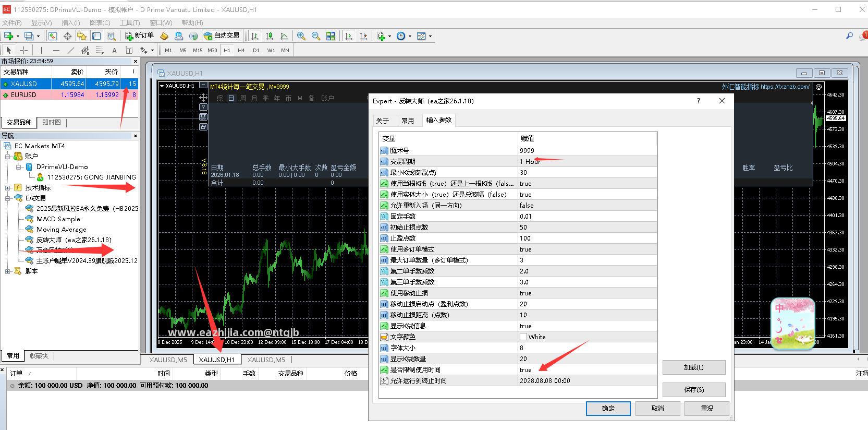Image resolution: width=868 pixels, height=430 pixels.
Task: Click the 重设 button
Action: (707, 408)
